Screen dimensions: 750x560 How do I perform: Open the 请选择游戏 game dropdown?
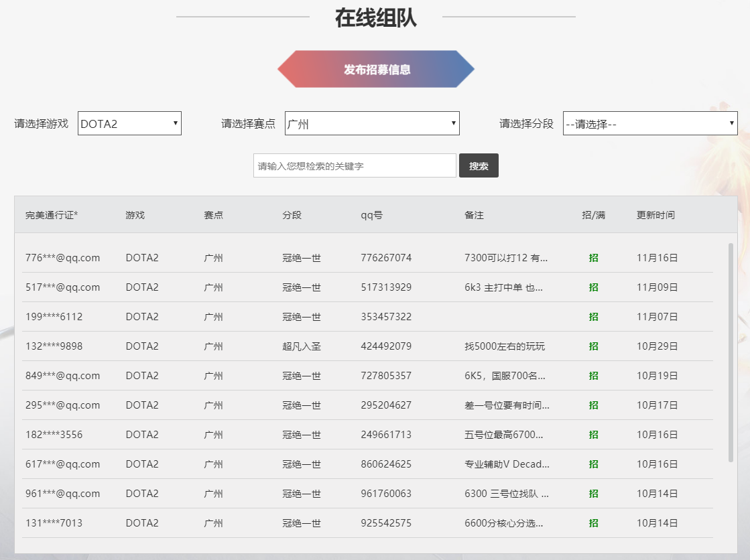tap(129, 123)
